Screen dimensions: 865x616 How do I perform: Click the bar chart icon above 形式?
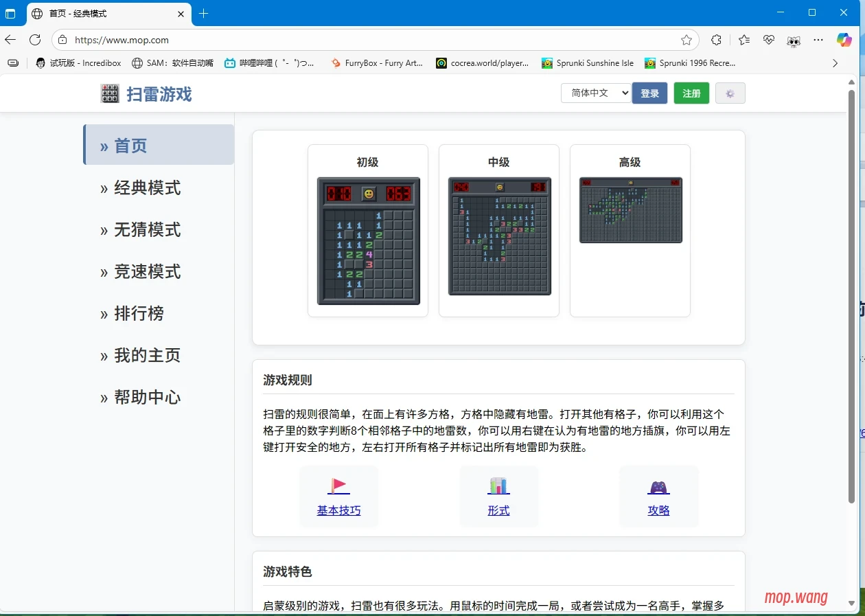[x=498, y=484]
